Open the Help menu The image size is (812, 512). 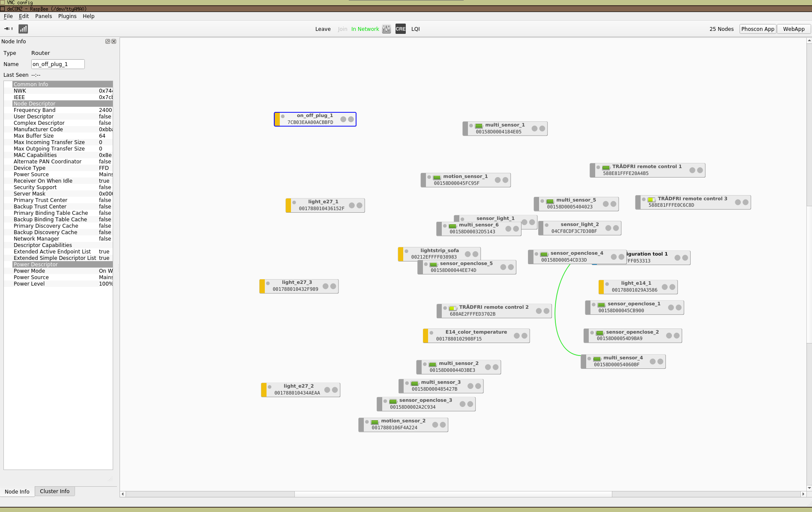(x=89, y=16)
